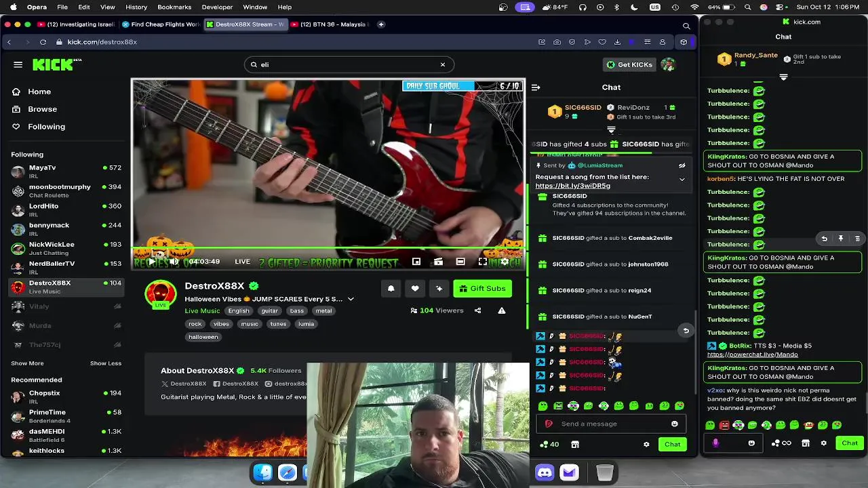Open NerdBallerTV channel in Following list
This screenshot has width=868, height=488.
pos(66,267)
